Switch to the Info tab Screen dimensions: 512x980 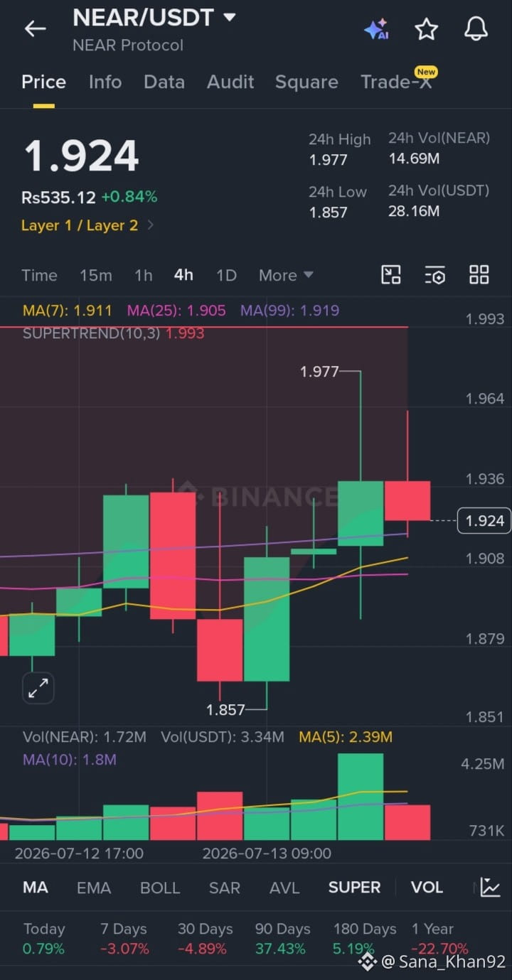pyautogui.click(x=105, y=82)
